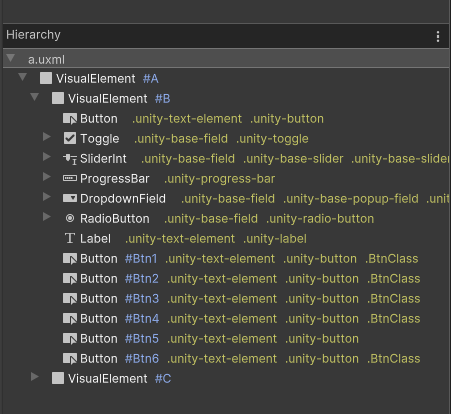Select the Hierarchy panel header tab
This screenshot has height=414, width=451.
pos(33,35)
